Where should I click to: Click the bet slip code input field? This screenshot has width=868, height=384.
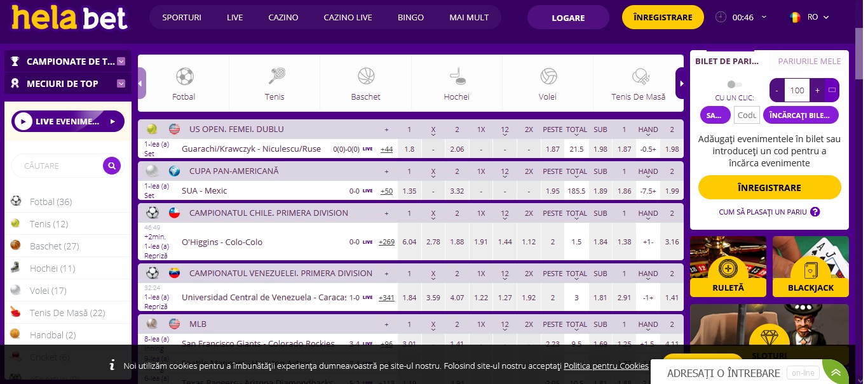pos(747,115)
